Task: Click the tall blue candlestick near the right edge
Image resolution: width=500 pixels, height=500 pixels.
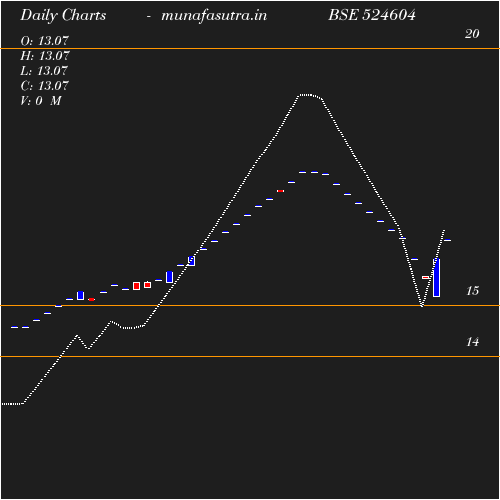Action: (436, 278)
